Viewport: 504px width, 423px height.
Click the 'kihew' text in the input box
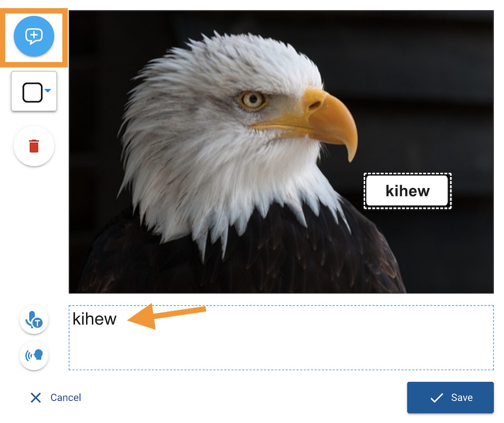pyautogui.click(x=94, y=319)
